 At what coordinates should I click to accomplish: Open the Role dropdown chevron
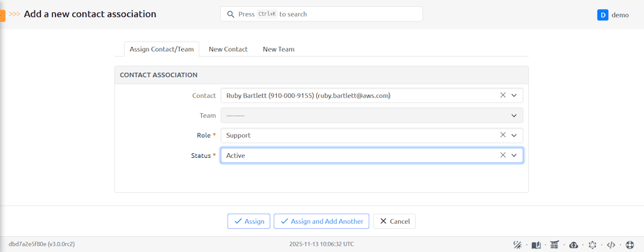click(x=514, y=135)
